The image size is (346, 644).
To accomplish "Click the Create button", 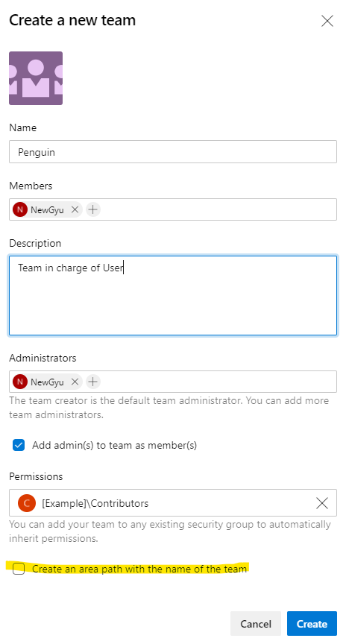I will point(312,623).
